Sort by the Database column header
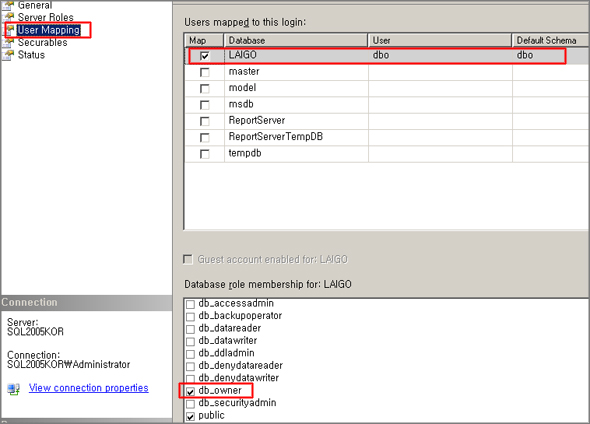 pyautogui.click(x=295, y=40)
